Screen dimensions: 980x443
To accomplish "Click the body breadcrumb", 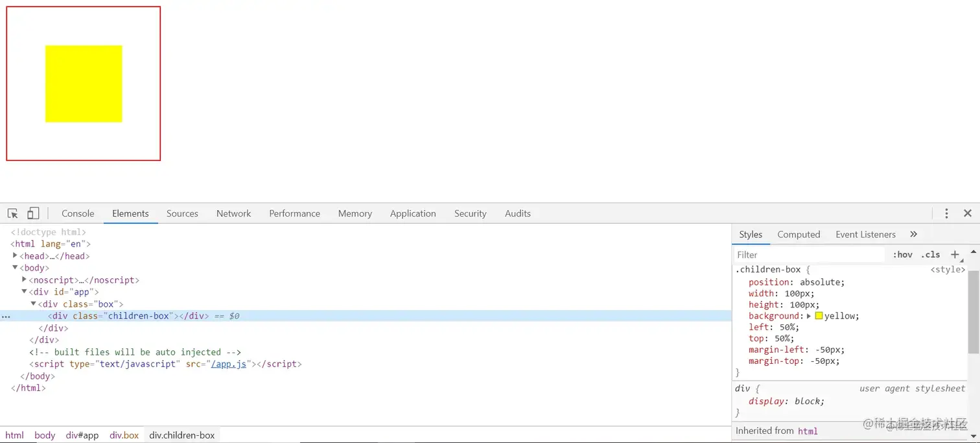I will tap(45, 435).
